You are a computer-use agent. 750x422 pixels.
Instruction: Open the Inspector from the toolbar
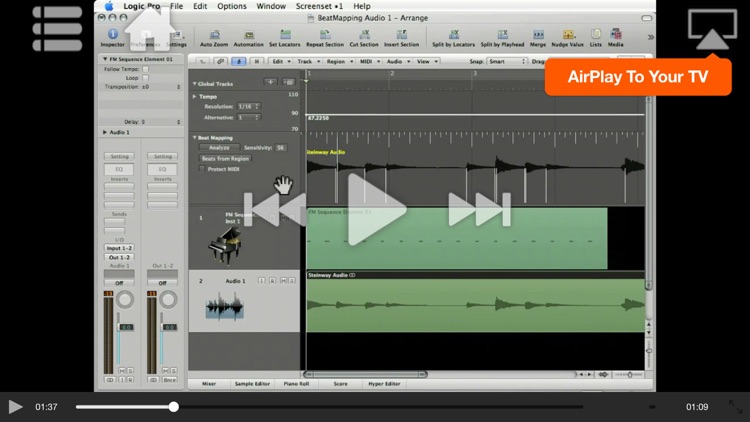[112, 37]
